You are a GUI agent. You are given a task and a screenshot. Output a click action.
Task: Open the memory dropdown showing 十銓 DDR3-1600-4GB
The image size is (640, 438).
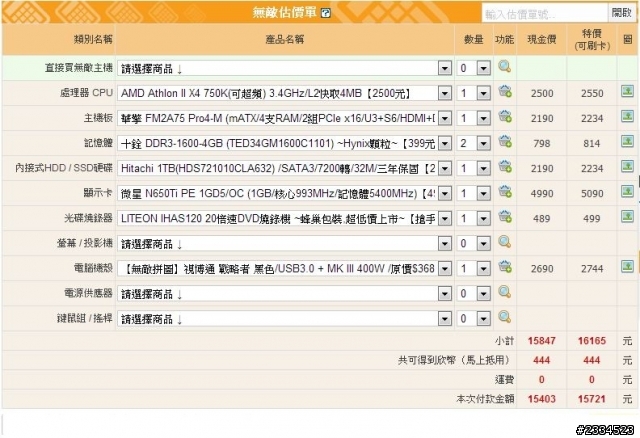click(x=284, y=143)
